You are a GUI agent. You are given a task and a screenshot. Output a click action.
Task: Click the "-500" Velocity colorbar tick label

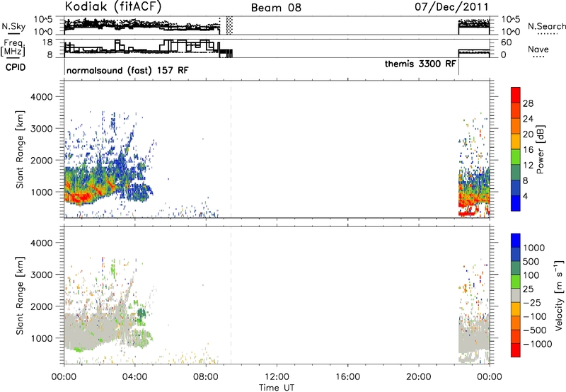535,330
